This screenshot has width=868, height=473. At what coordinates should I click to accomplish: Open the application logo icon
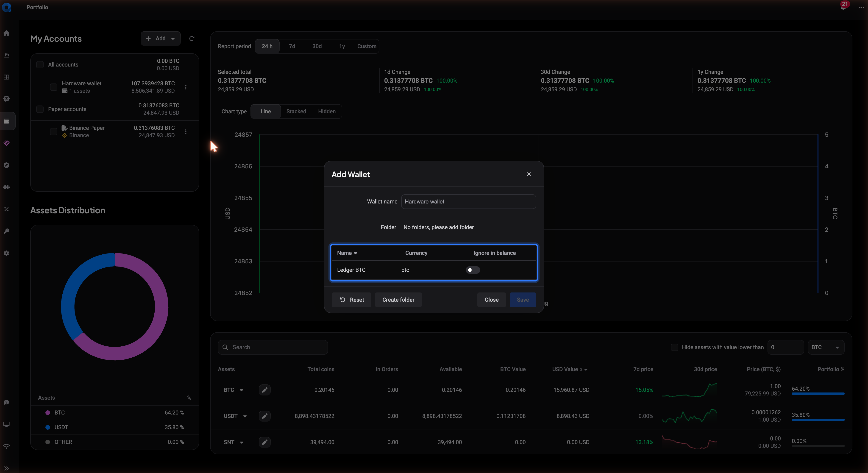6,7
